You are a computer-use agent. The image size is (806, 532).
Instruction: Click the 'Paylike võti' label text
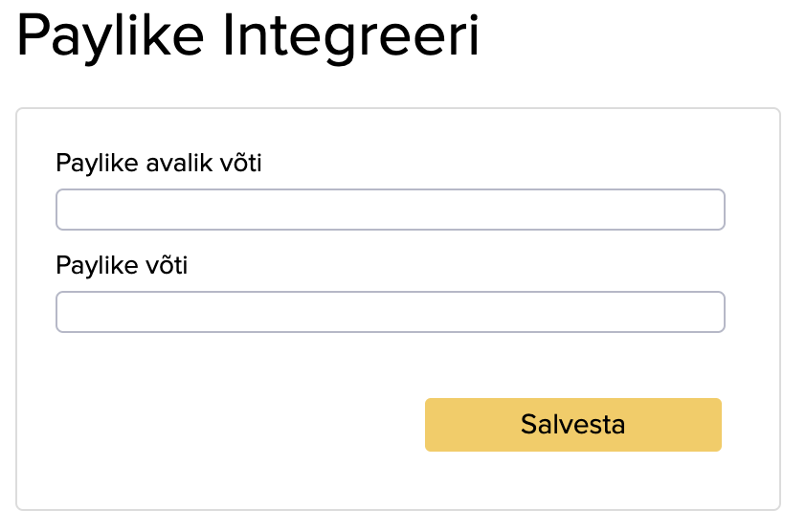122,266
